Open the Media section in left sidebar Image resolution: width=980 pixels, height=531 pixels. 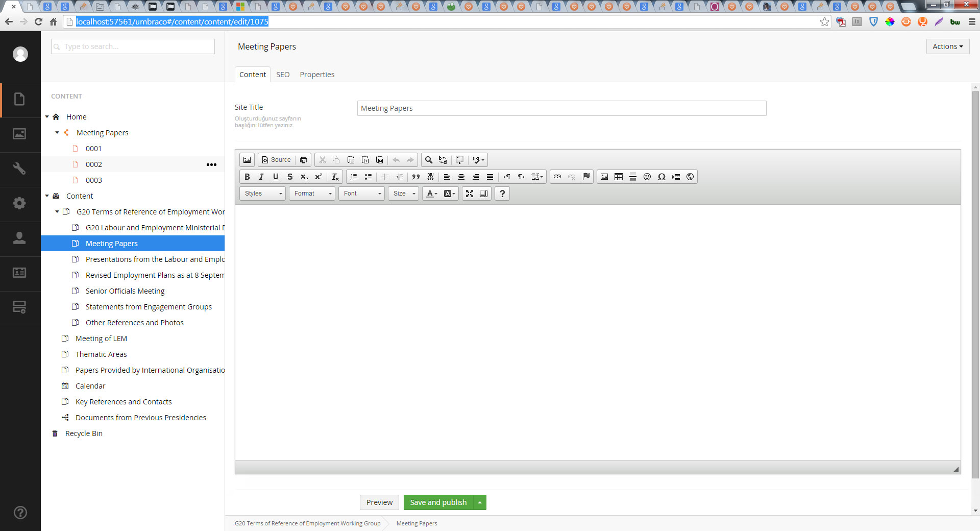click(x=19, y=134)
